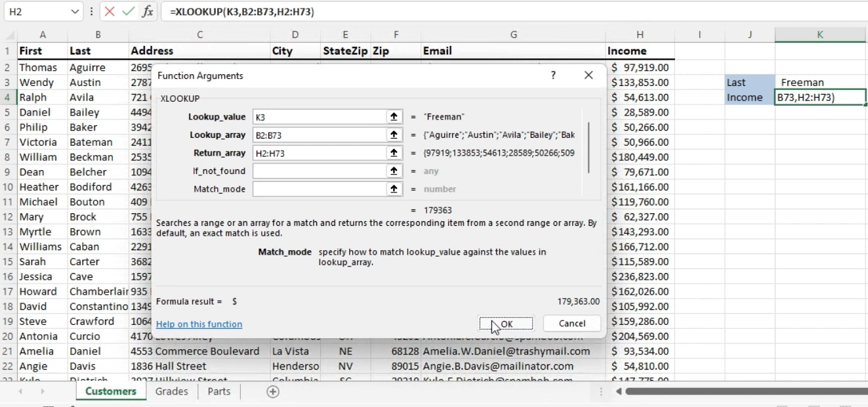Add a new sheet with the plus icon
The image size is (868, 407).
point(273,392)
